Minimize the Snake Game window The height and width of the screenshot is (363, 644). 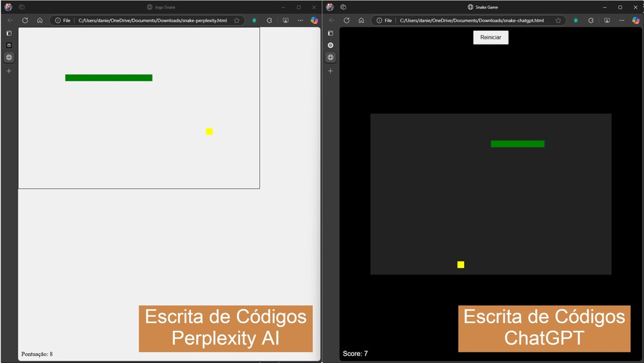pyautogui.click(x=605, y=7)
